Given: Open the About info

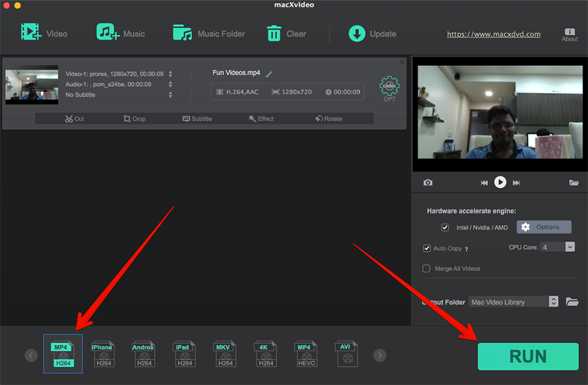Looking at the screenshot, I should click(569, 35).
